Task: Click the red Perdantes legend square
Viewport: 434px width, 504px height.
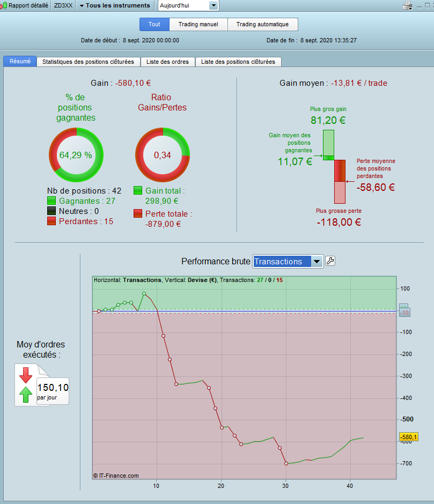Action: (x=52, y=221)
